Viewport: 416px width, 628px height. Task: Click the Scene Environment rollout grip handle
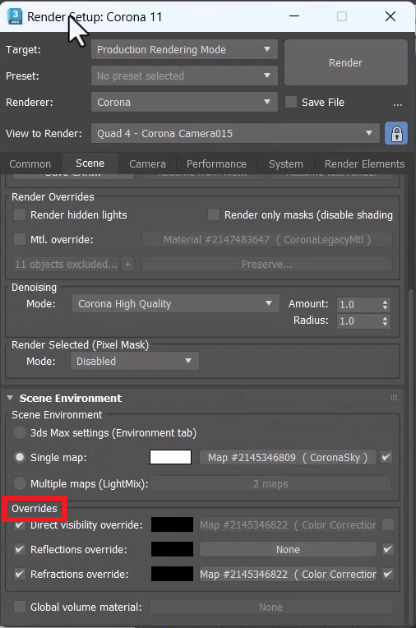tap(394, 397)
